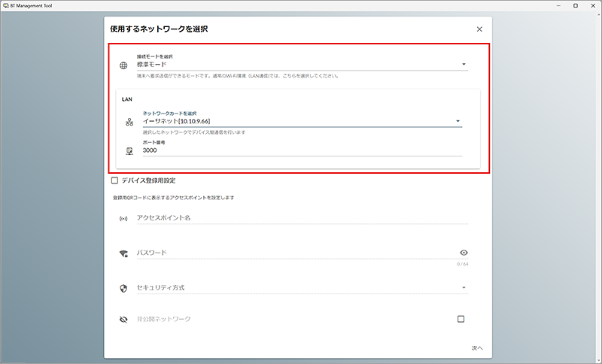Click the Wi-Fi lock icon beside パスワード
The height and width of the screenshot is (364, 602).
pos(124,253)
